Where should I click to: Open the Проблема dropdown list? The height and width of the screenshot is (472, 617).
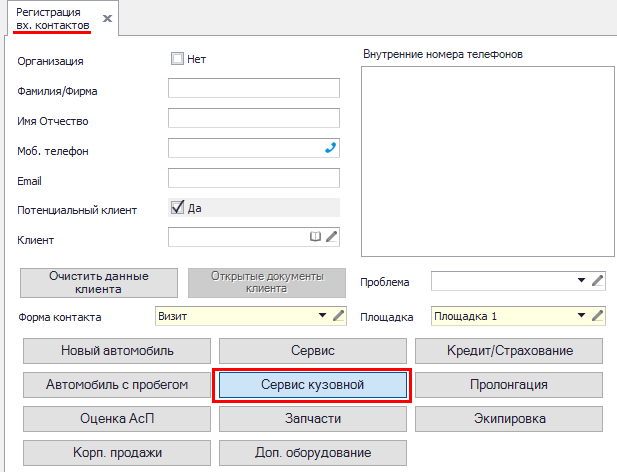click(x=582, y=280)
